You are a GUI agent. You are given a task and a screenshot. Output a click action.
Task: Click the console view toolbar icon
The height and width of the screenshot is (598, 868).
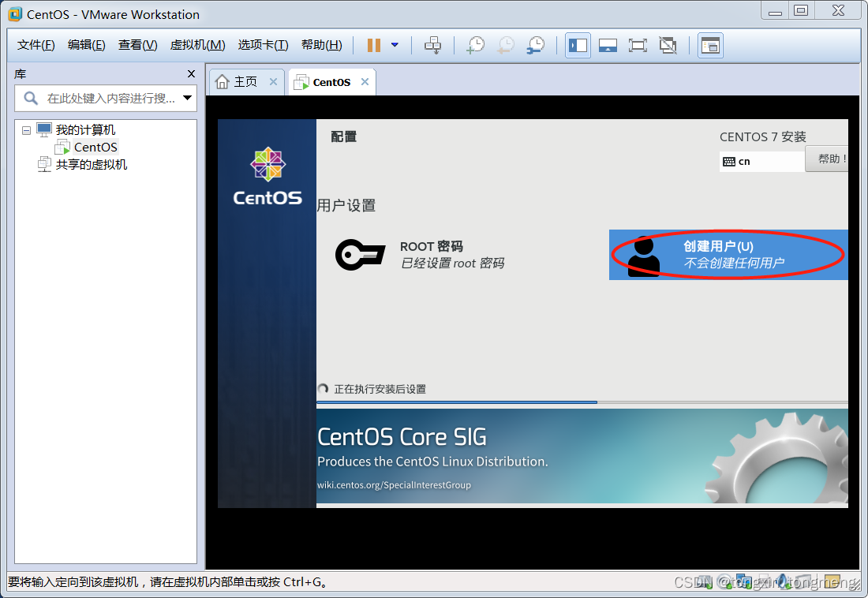710,46
